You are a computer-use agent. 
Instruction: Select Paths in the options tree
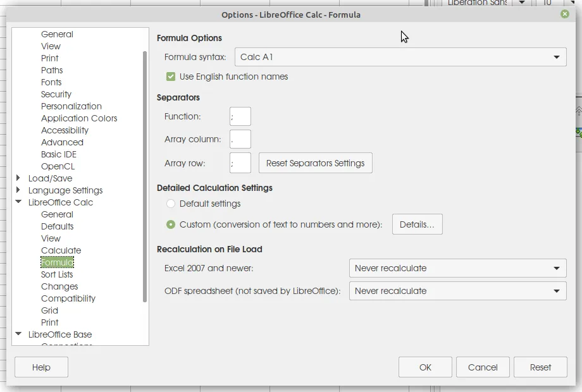coord(52,70)
